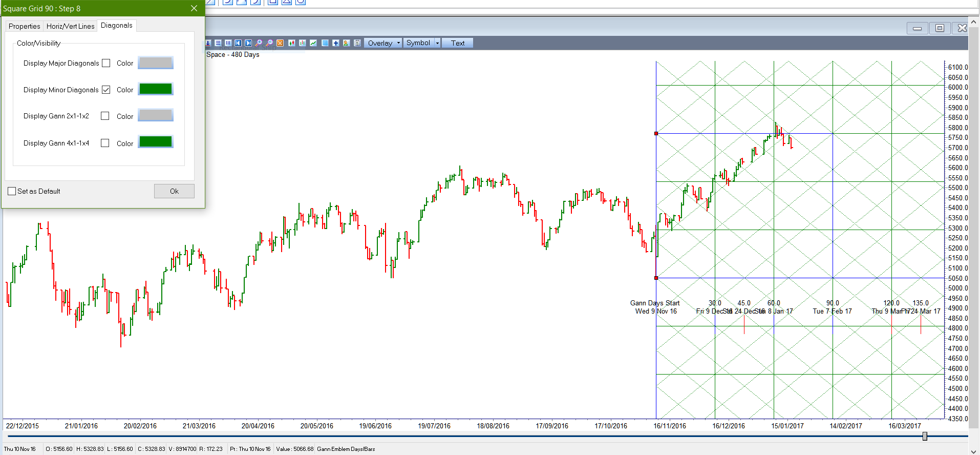Click the blue list lines toolbar icon
Screen dimensions: 980x455
pyautogui.click(x=325, y=43)
